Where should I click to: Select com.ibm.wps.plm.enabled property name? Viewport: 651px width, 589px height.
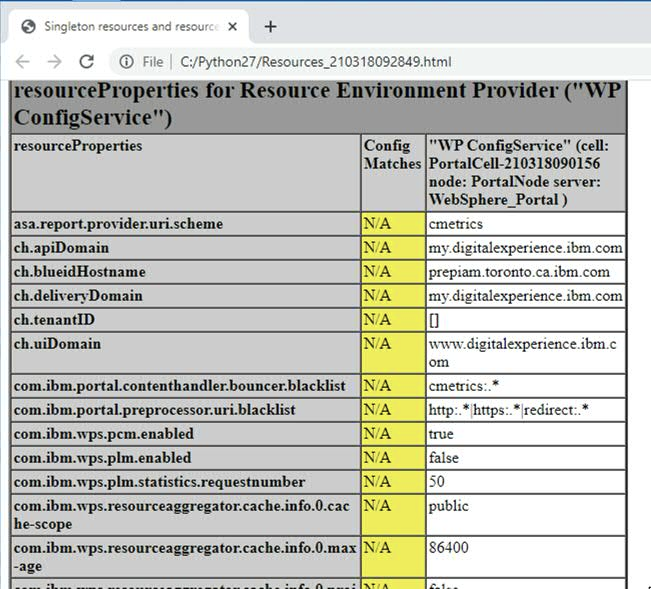click(103, 458)
